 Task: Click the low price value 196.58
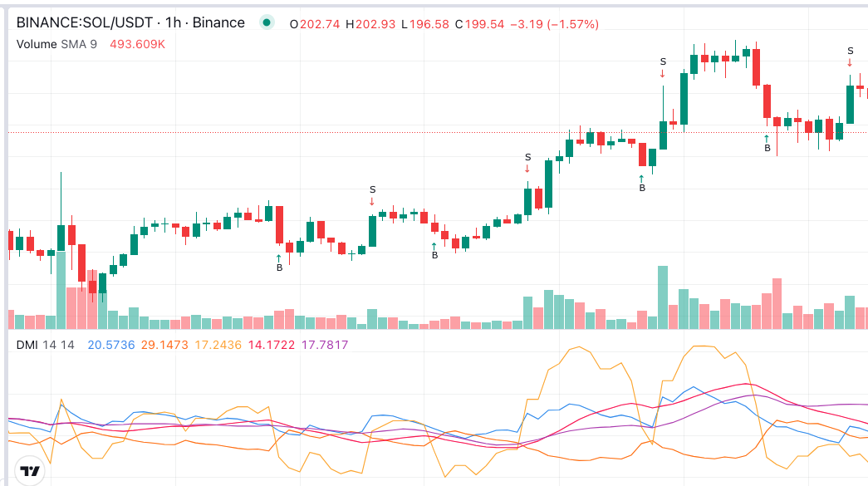(x=429, y=24)
